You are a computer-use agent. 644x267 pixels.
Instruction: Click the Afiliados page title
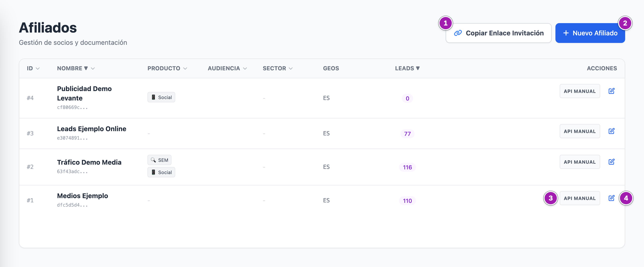click(48, 28)
